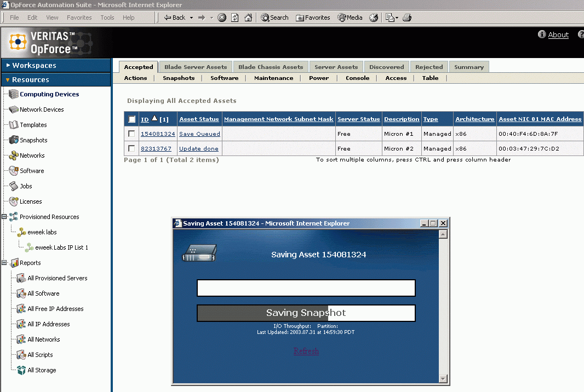Click the eweek labs node icon
The image size is (584, 392).
[x=21, y=232]
